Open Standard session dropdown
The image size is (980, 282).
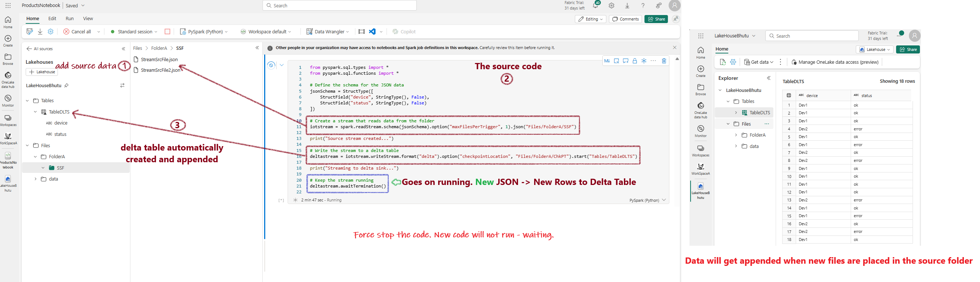(134, 31)
